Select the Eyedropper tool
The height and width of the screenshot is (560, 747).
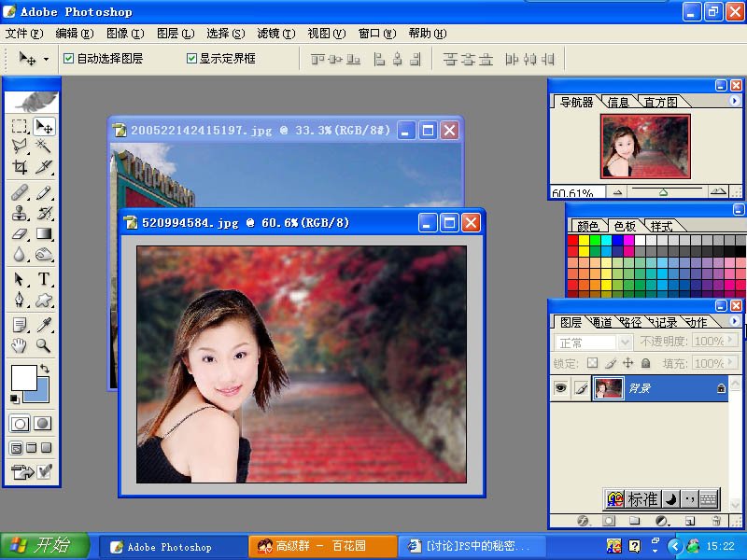tap(44, 324)
